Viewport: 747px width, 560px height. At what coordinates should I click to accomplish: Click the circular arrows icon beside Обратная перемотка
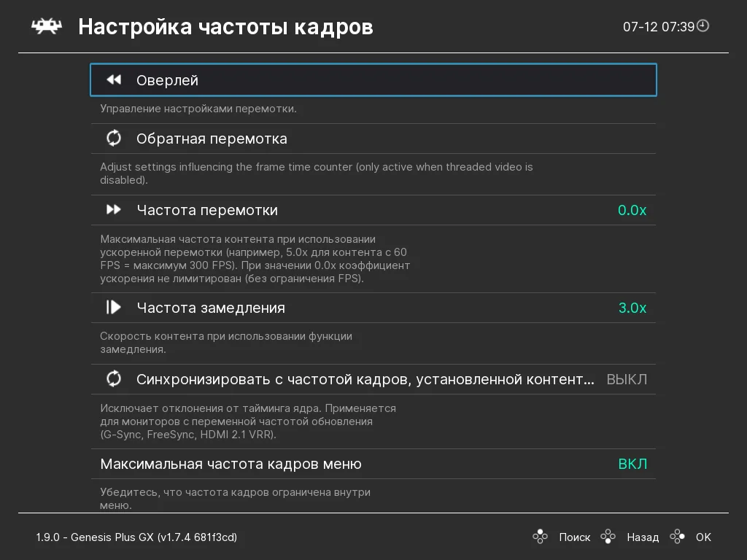114,139
